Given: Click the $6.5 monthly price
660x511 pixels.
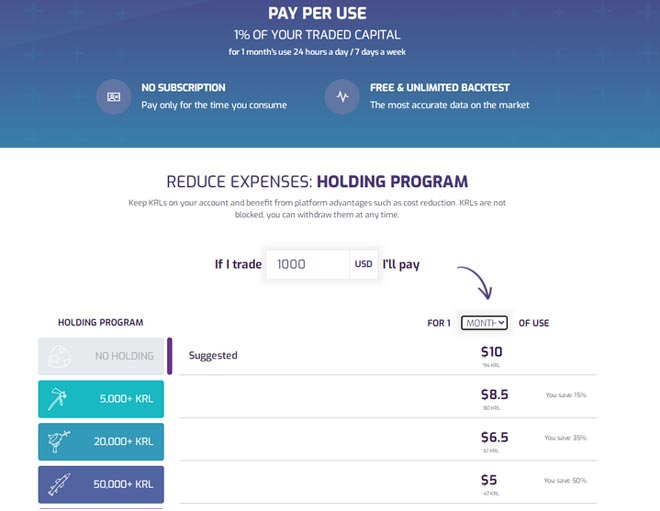Looking at the screenshot, I should click(494, 437).
